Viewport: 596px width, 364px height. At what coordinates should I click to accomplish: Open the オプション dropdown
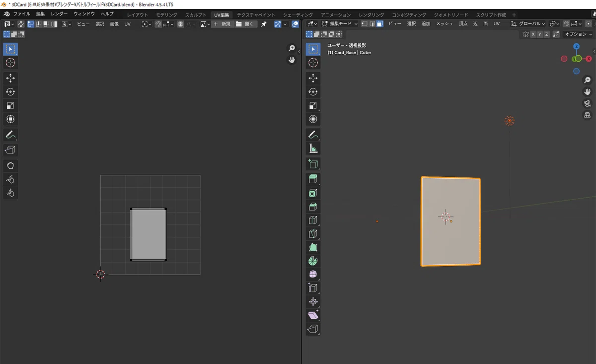[579, 34]
